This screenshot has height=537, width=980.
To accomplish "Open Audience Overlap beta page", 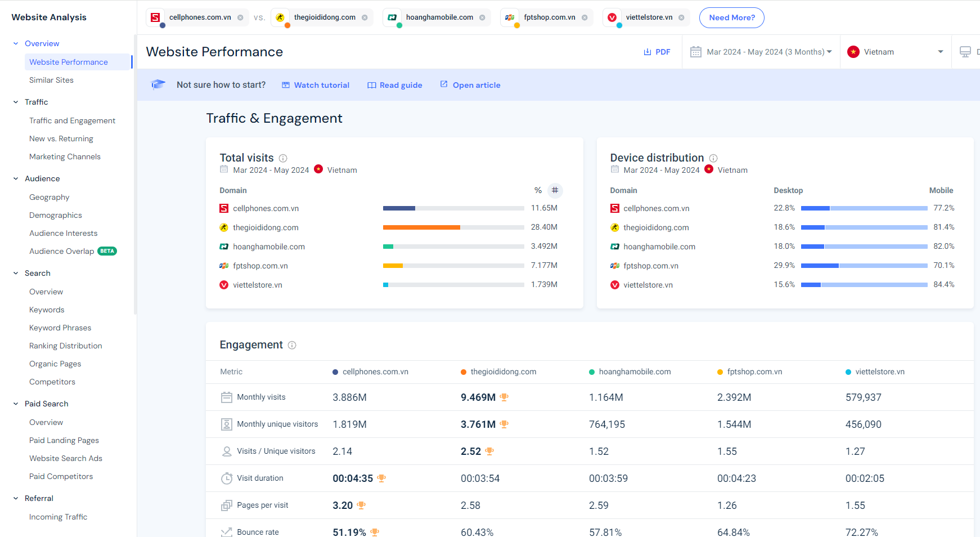I will 73,251.
